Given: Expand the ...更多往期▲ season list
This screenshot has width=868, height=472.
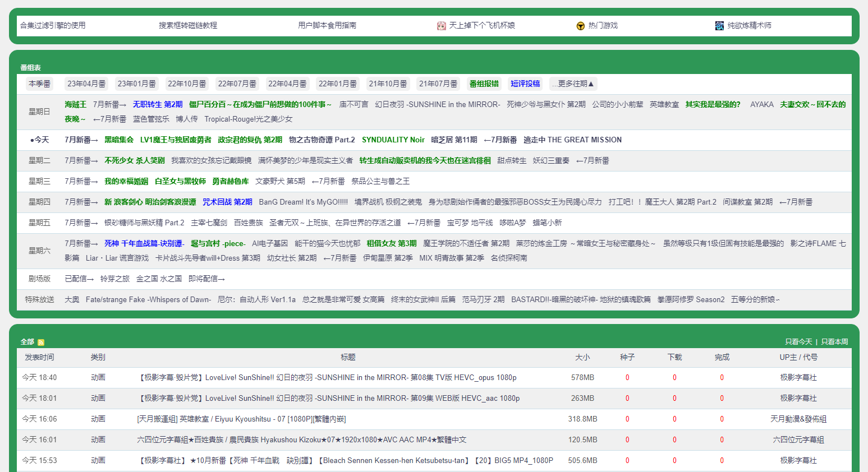Looking at the screenshot, I should 573,84.
